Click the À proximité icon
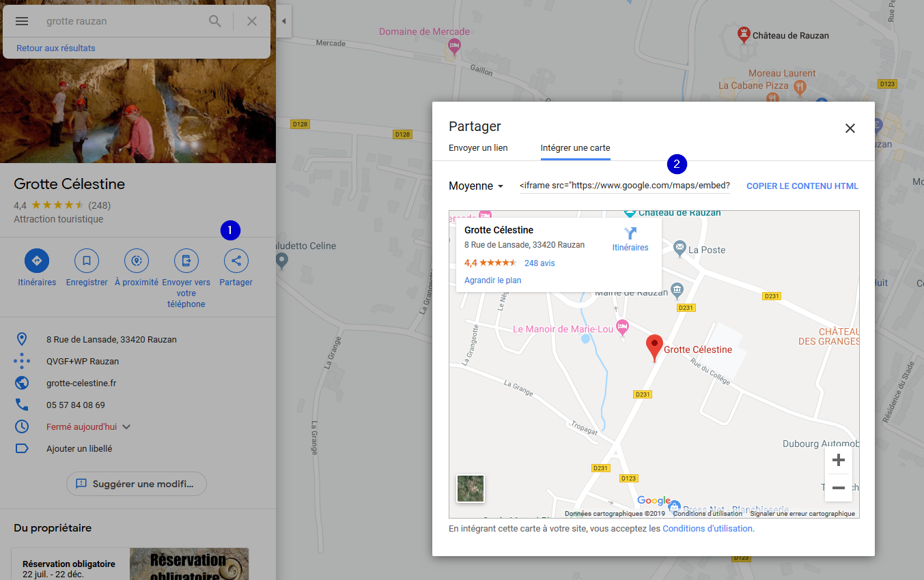This screenshot has width=924, height=580. pyautogui.click(x=137, y=261)
